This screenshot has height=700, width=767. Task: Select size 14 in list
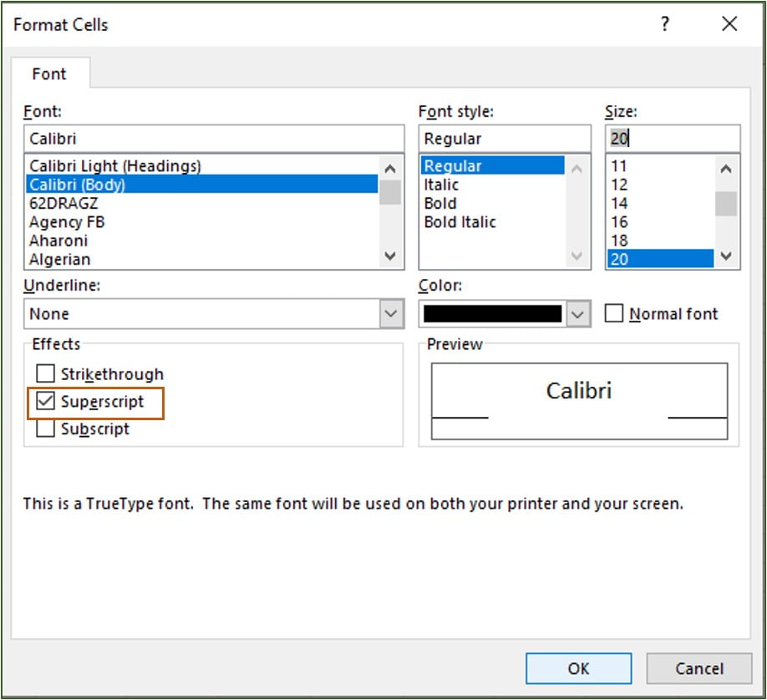pyautogui.click(x=660, y=203)
